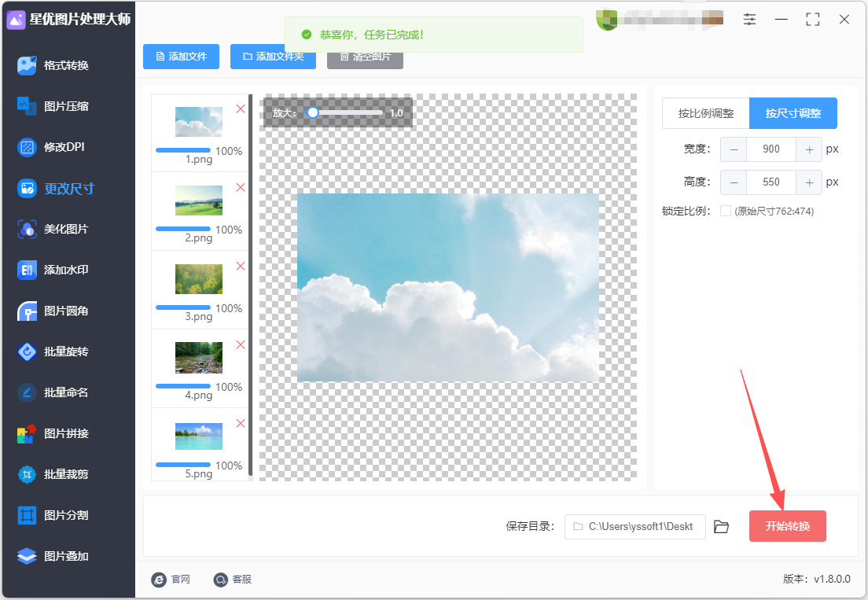Screen dimensions: 868x600
Task: Increase the 宽度 width value with plus
Action: click(809, 149)
